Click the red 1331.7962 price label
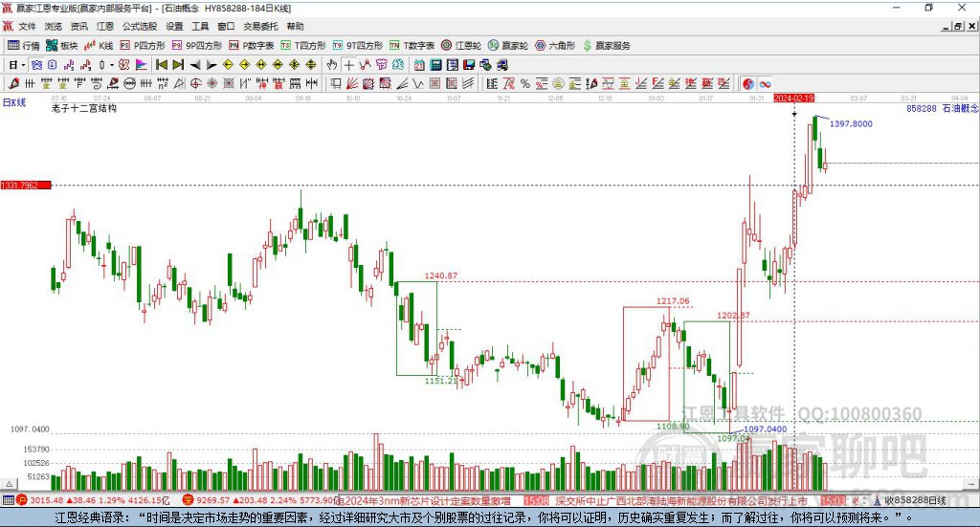This screenshot has width=980, height=527. [26, 186]
